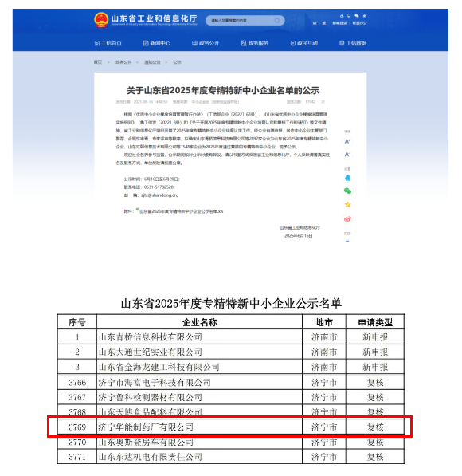Click the database icon beside 工信数据

[x=342, y=43]
